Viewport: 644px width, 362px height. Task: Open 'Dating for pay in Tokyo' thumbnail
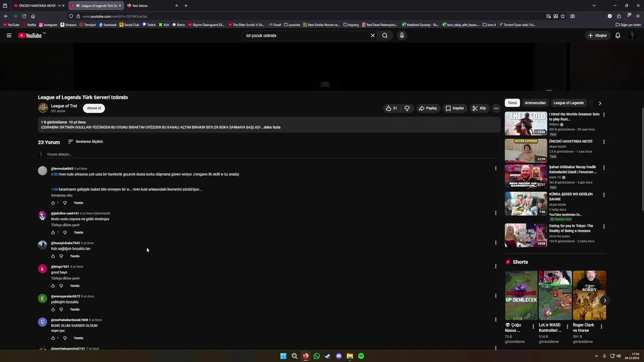[526, 235]
